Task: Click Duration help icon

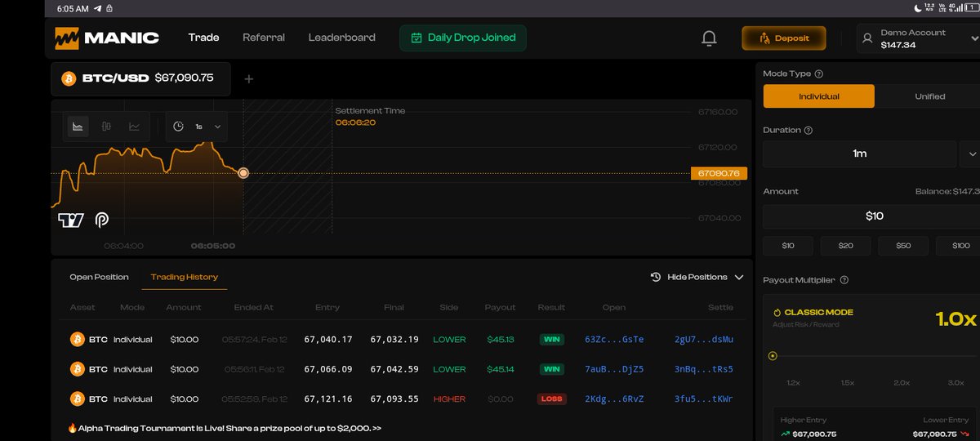Action: [x=808, y=130]
